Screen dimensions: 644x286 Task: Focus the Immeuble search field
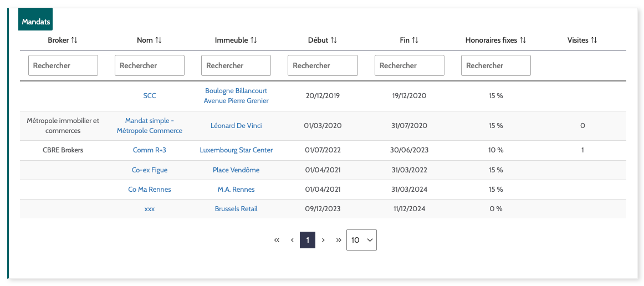click(x=236, y=65)
